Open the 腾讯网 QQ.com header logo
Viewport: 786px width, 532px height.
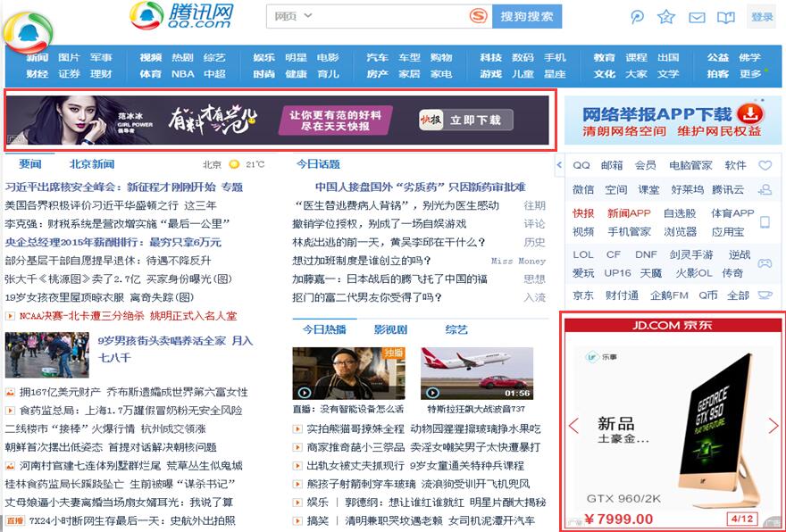pyautogui.click(x=181, y=15)
